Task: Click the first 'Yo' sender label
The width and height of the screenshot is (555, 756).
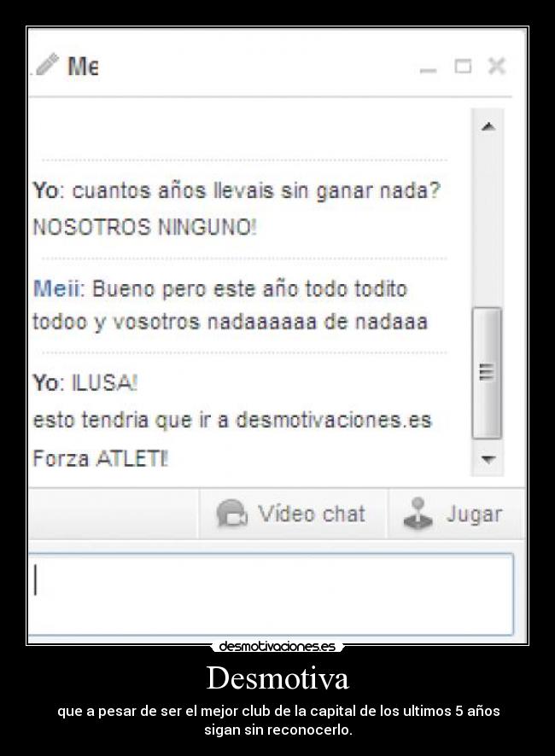Action: click(46, 190)
